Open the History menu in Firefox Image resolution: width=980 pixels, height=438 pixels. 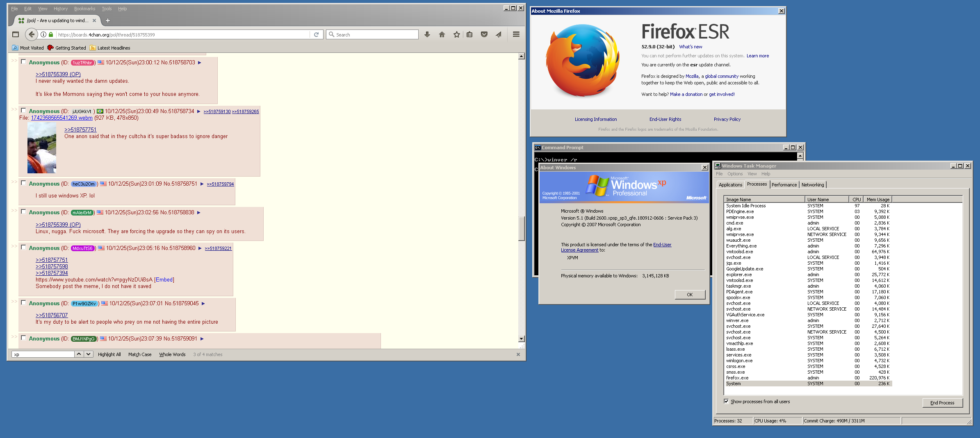61,9
